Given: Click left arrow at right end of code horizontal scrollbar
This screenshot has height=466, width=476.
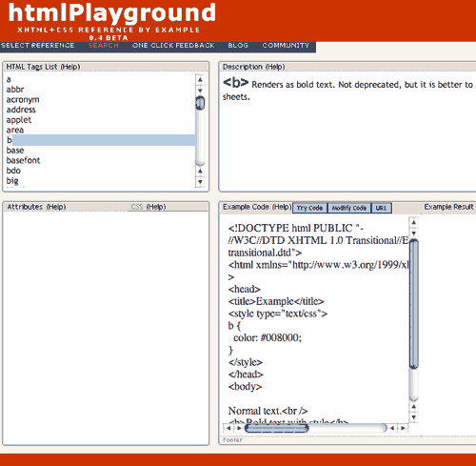Looking at the screenshot, I should click(x=392, y=428).
